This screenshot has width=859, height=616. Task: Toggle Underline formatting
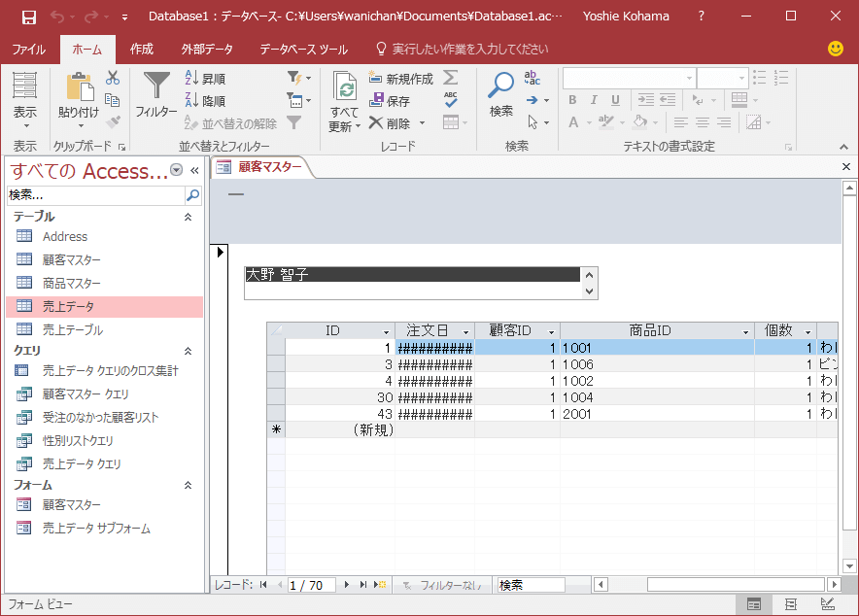[x=615, y=100]
